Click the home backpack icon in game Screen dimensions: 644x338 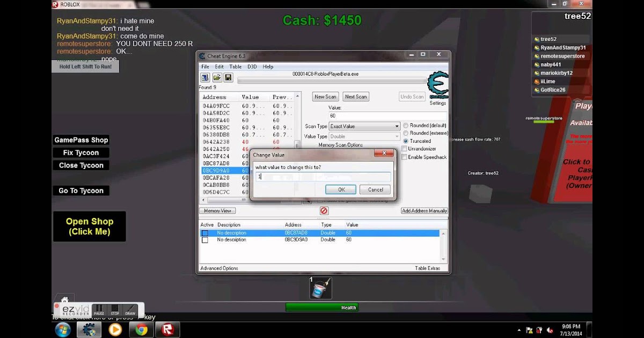click(64, 299)
